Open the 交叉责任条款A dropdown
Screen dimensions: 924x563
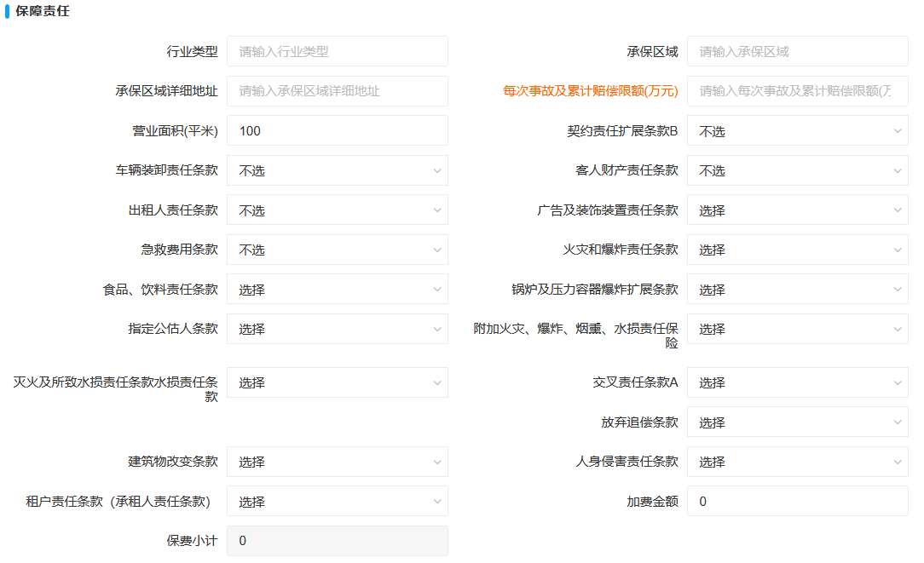pos(797,382)
